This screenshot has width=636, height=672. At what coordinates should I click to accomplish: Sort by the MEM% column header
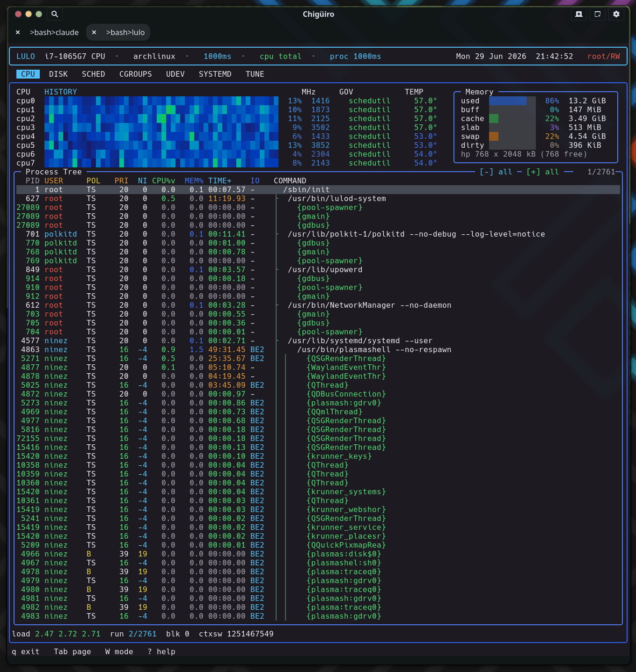[194, 181]
